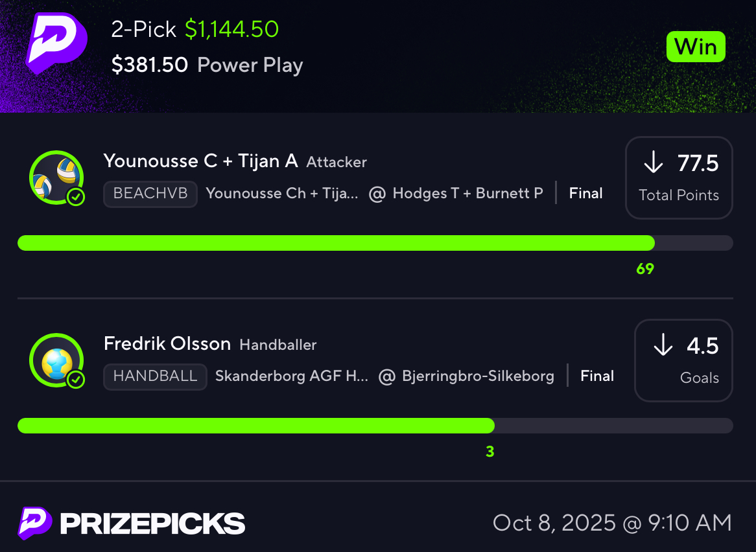
Task: Click the Hodges T + Burnett P opponent
Action: point(467,193)
